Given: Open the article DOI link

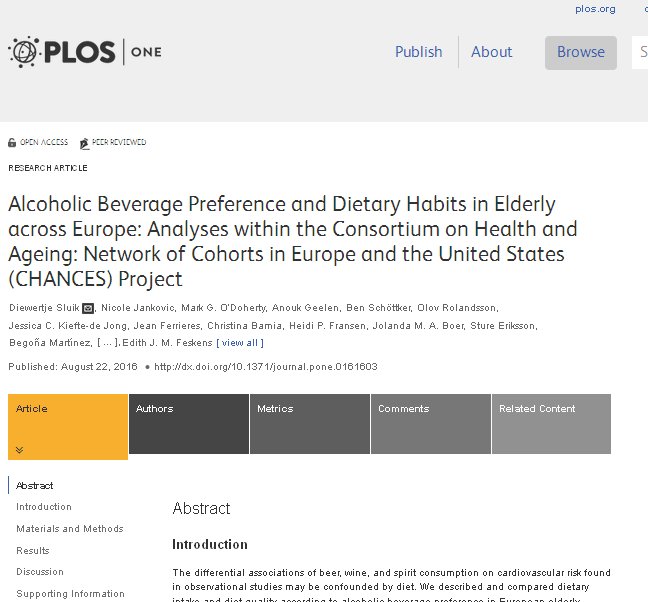Looking at the screenshot, I should point(265,367).
